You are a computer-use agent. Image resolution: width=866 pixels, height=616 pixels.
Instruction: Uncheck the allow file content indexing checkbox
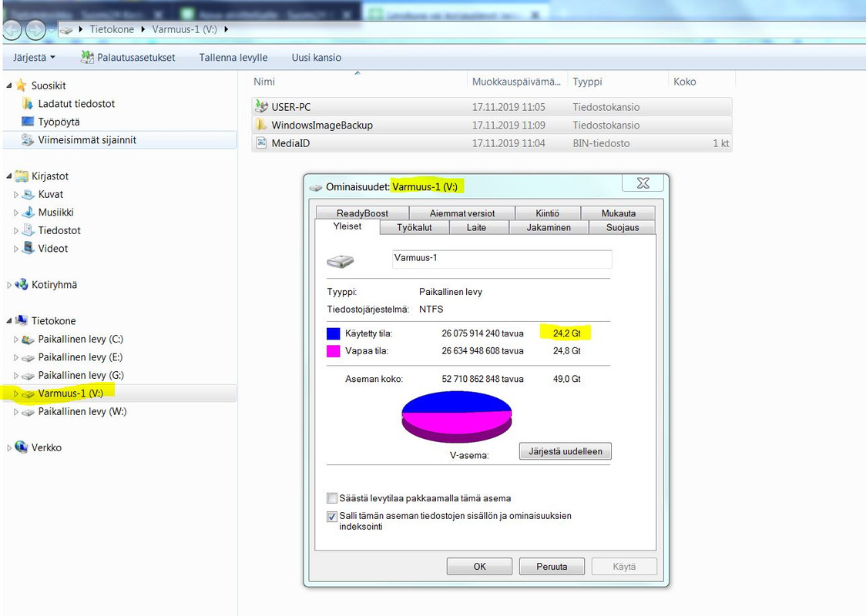tap(332, 517)
